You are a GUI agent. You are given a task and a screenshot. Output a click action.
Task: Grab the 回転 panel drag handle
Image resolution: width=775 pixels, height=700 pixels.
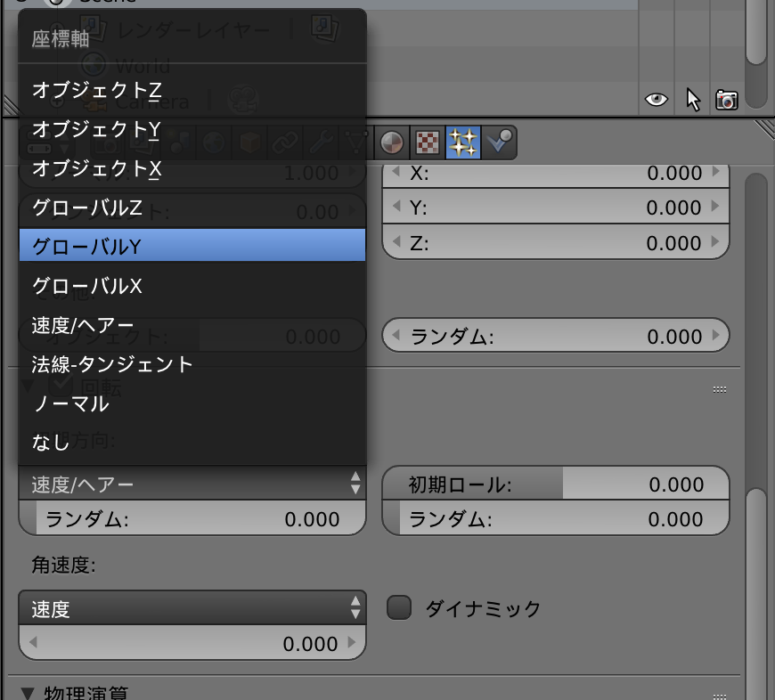(720, 389)
